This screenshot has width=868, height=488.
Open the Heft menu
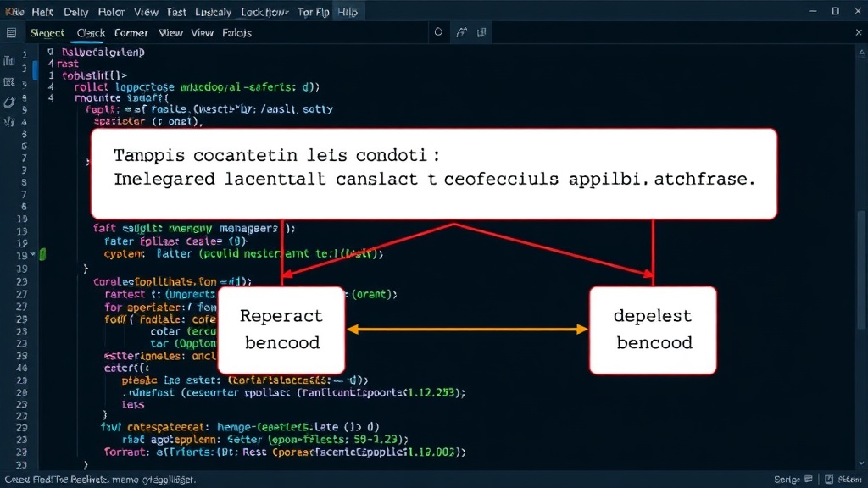(x=42, y=12)
